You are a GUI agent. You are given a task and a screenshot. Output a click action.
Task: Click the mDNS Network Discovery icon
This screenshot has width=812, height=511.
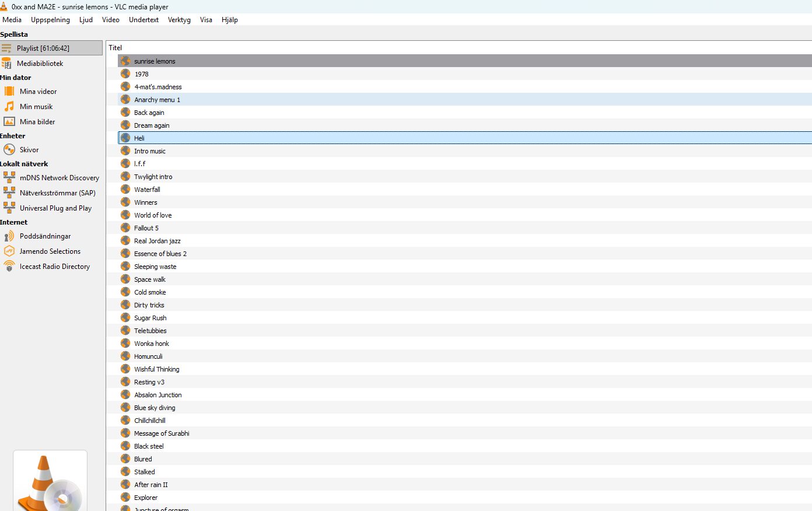(x=9, y=177)
